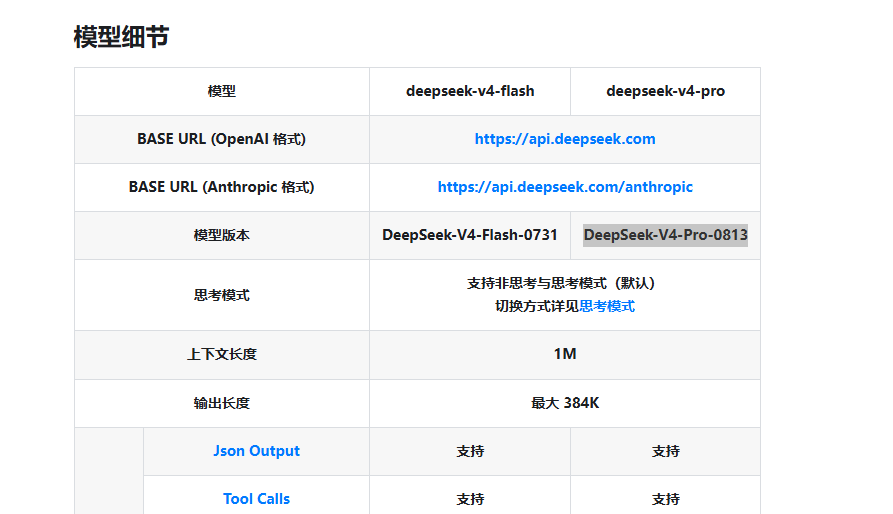Click 支持 under pro for Tool Calls
Image resolution: width=893 pixels, height=514 pixels.
[665, 499]
